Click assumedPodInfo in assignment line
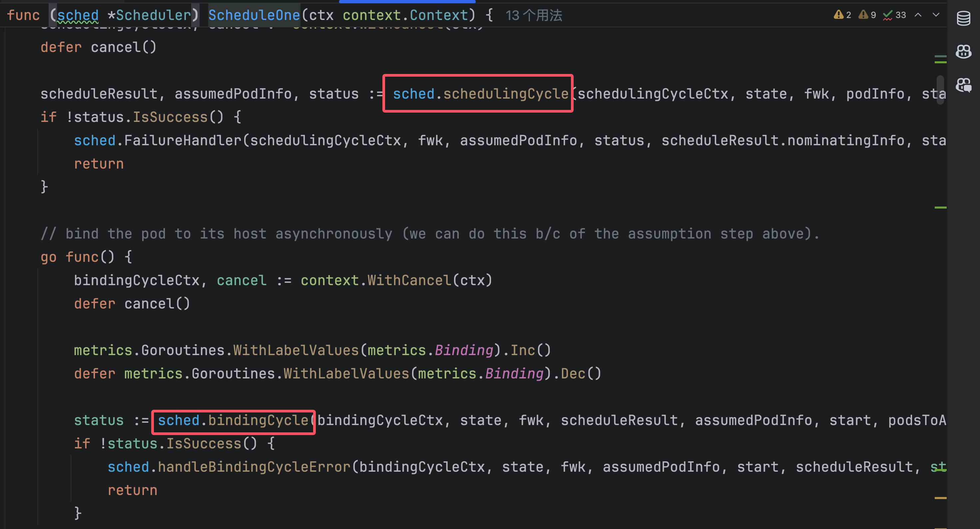The image size is (980, 529). pyautogui.click(x=233, y=94)
